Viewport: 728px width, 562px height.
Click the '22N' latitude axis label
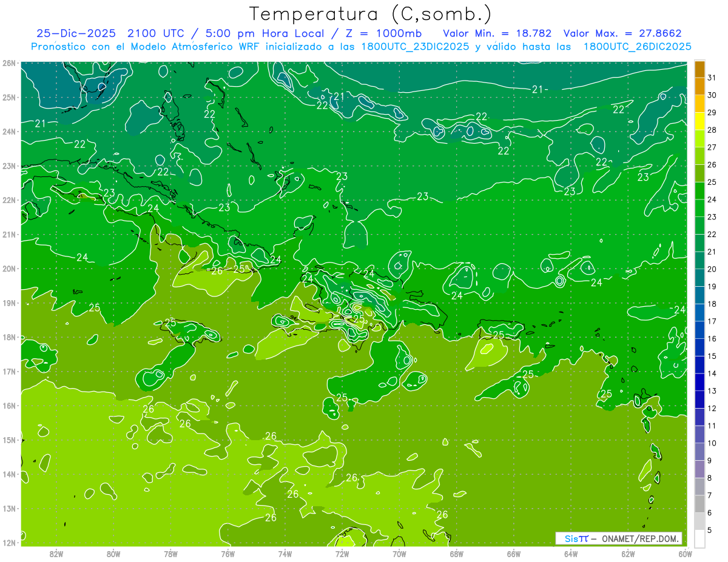coord(8,200)
